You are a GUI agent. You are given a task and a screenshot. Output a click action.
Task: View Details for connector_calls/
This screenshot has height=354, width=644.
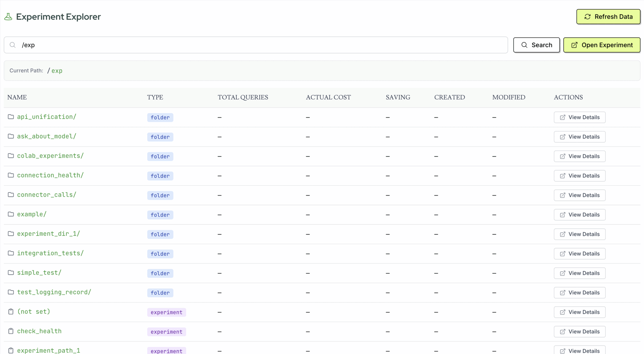coord(580,195)
